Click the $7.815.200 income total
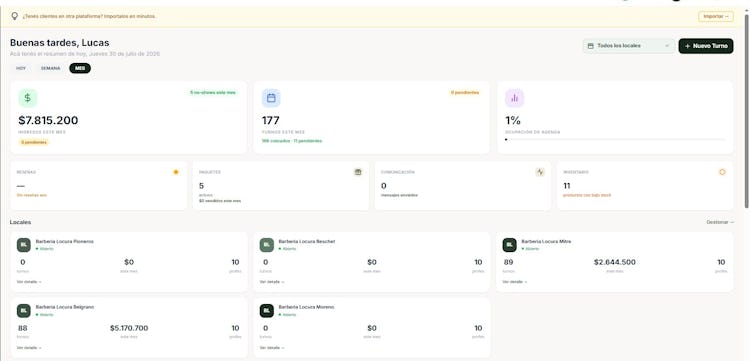750x361 pixels. pos(48,120)
